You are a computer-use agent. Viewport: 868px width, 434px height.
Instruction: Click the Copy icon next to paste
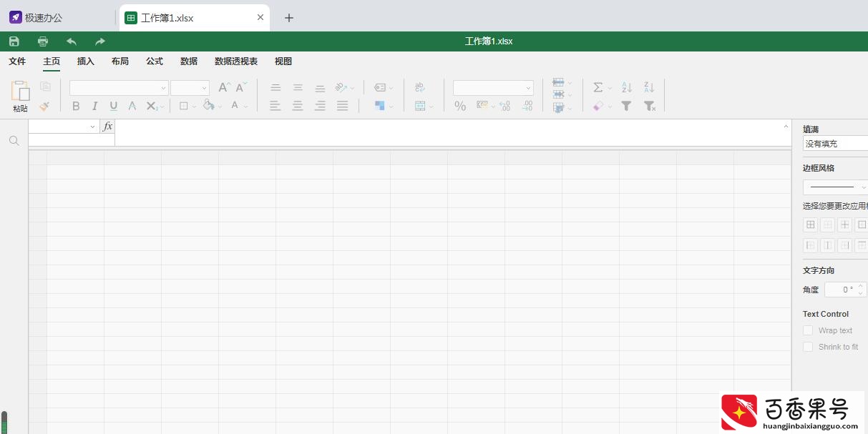[45, 87]
